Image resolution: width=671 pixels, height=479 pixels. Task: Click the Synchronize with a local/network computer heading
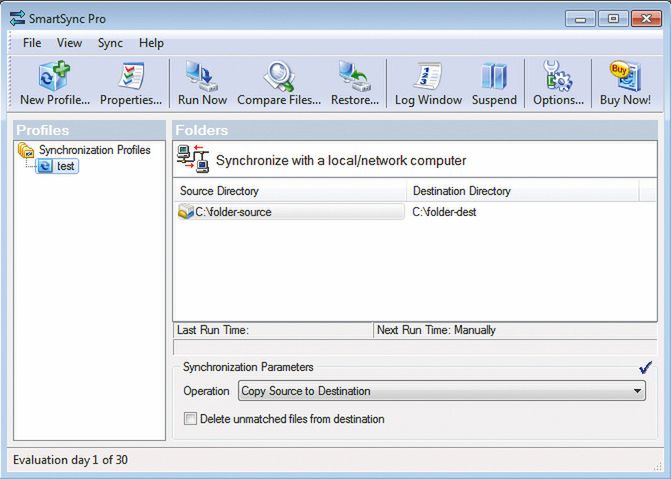[x=341, y=161]
